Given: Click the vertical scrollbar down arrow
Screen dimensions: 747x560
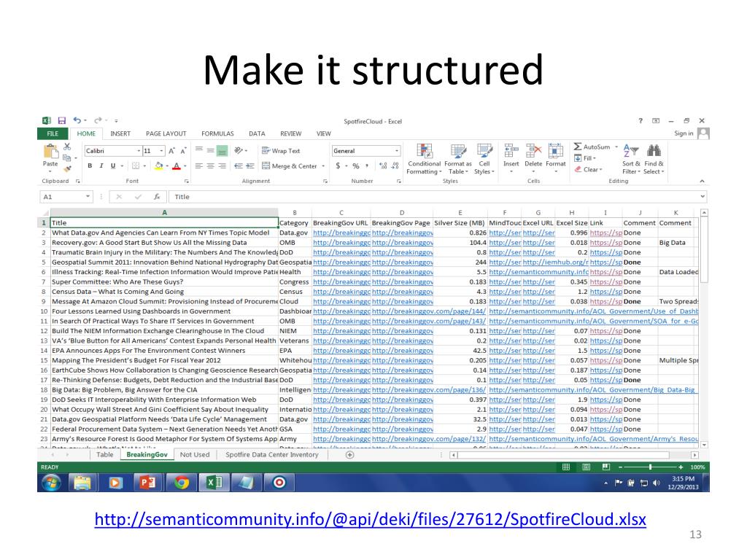Looking at the screenshot, I should pyautogui.click(x=704, y=445).
